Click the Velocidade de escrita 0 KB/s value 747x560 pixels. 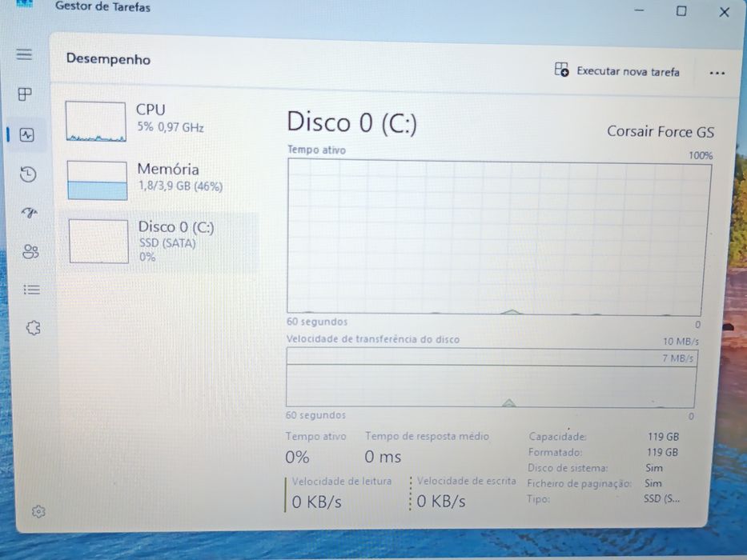(441, 502)
